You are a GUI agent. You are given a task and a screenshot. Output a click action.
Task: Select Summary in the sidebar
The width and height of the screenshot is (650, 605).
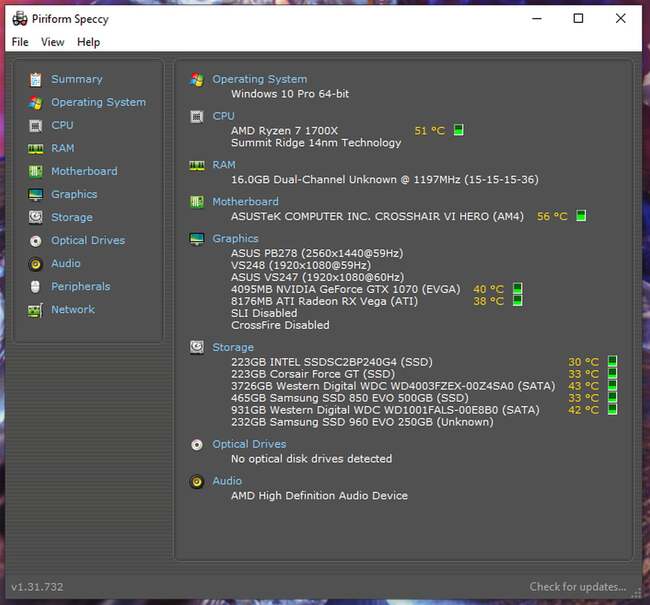77,79
